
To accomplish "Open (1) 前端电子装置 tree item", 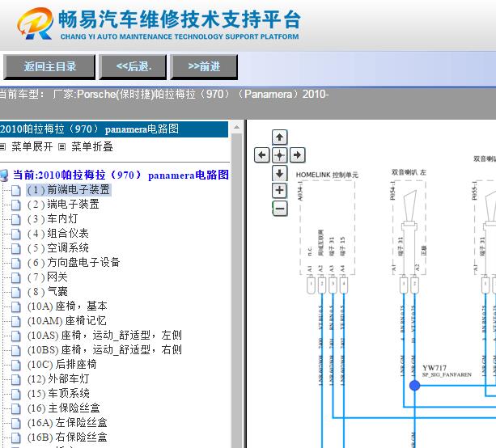I will (69, 190).
